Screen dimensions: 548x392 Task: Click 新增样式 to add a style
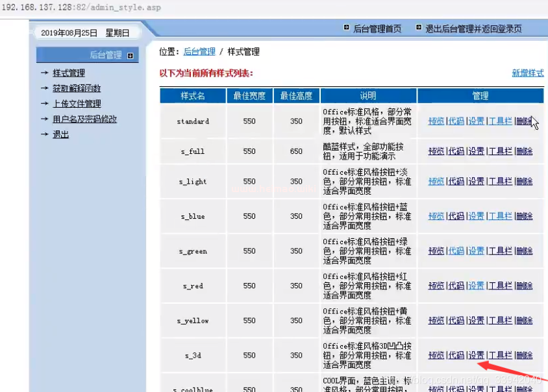point(527,73)
